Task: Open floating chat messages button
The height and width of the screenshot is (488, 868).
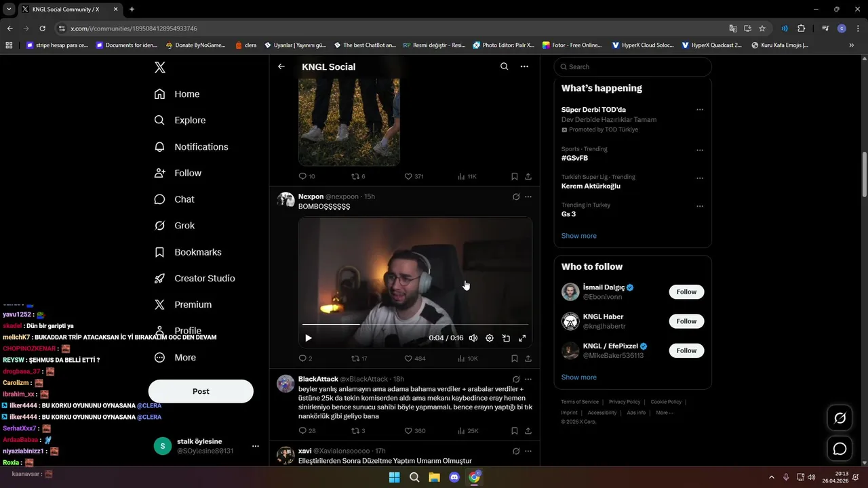Action: (x=840, y=449)
